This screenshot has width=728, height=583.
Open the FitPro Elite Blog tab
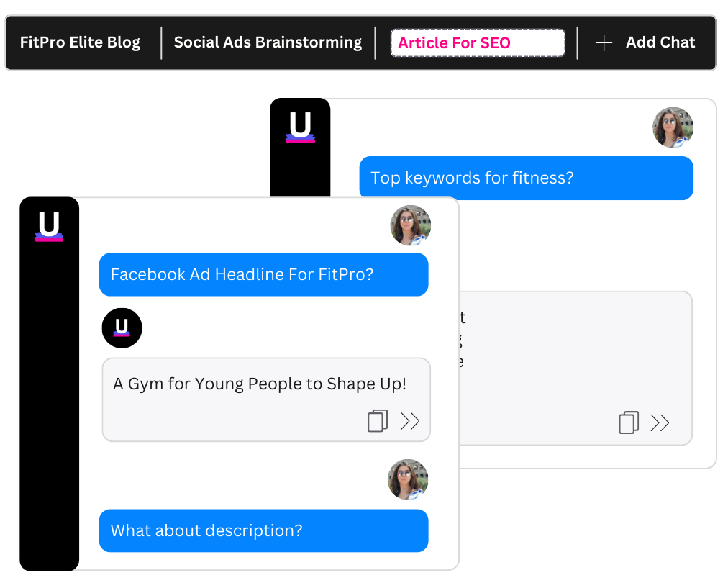tap(80, 42)
